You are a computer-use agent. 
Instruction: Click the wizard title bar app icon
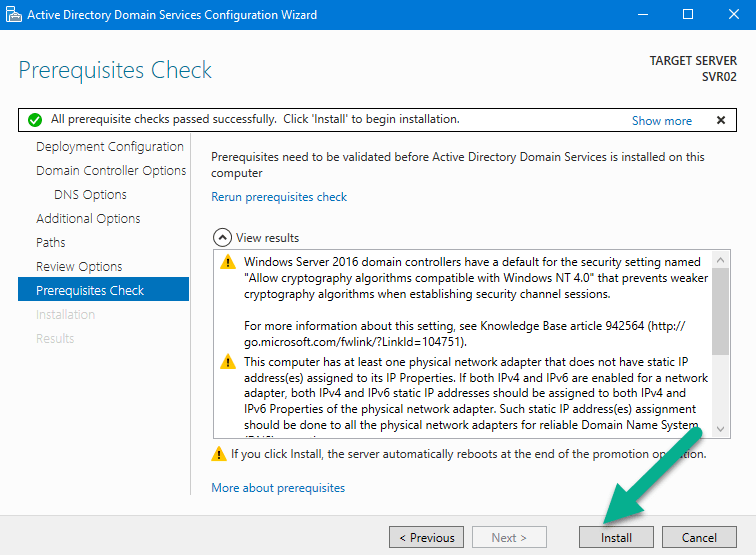pos(14,14)
